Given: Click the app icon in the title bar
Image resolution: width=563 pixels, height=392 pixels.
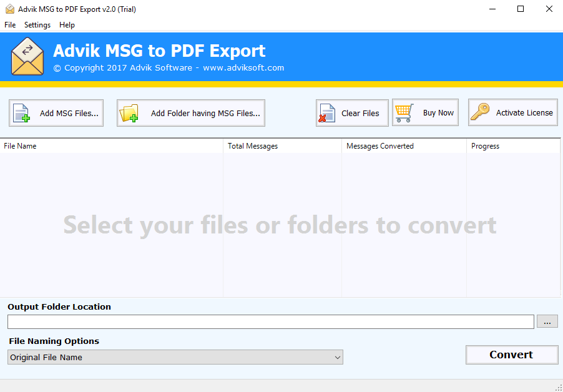Looking at the screenshot, I should (x=10, y=9).
